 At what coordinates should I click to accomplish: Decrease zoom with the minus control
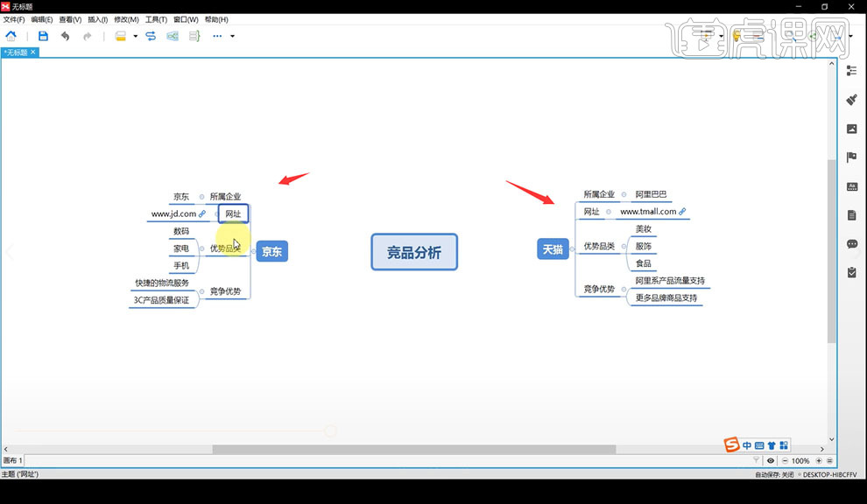[786, 459]
